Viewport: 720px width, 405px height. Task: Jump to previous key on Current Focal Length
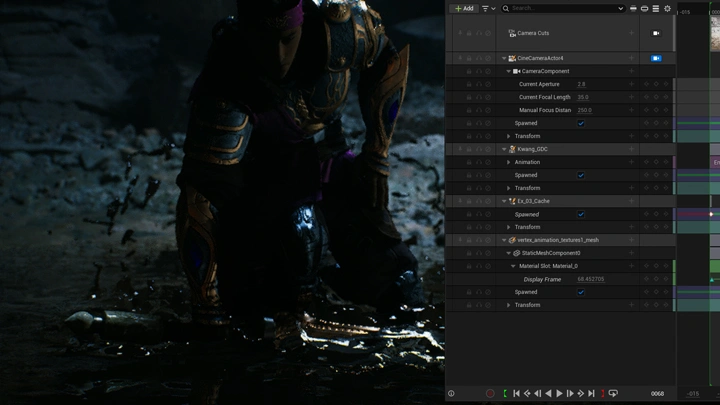coord(647,97)
